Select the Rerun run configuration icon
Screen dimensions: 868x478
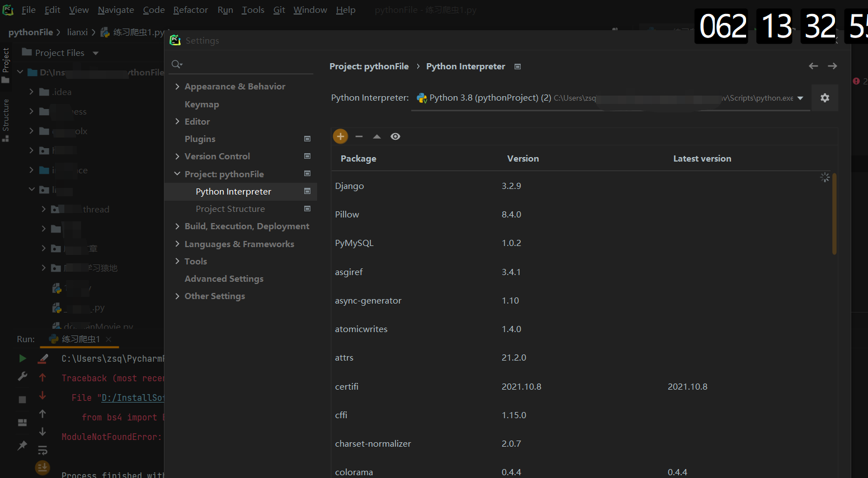(22, 358)
